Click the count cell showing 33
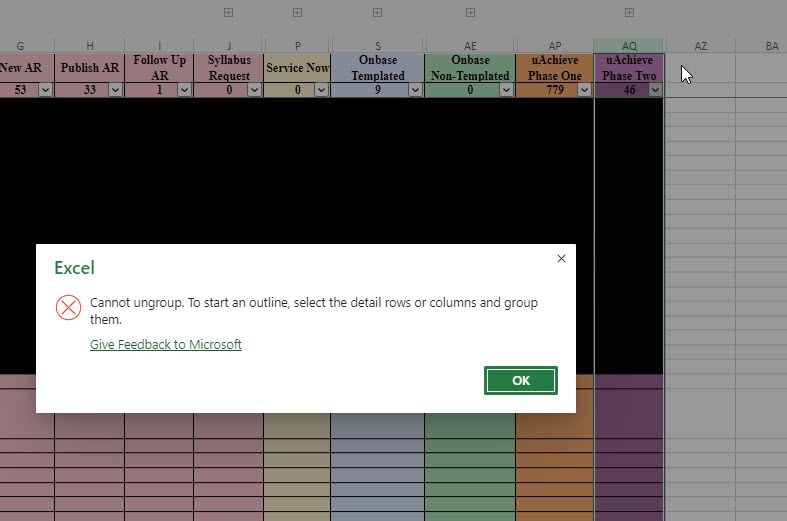 [89, 90]
